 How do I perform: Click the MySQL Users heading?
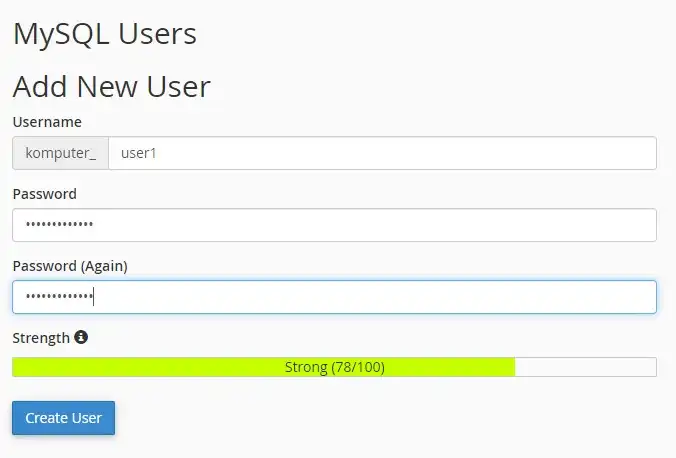pos(105,34)
